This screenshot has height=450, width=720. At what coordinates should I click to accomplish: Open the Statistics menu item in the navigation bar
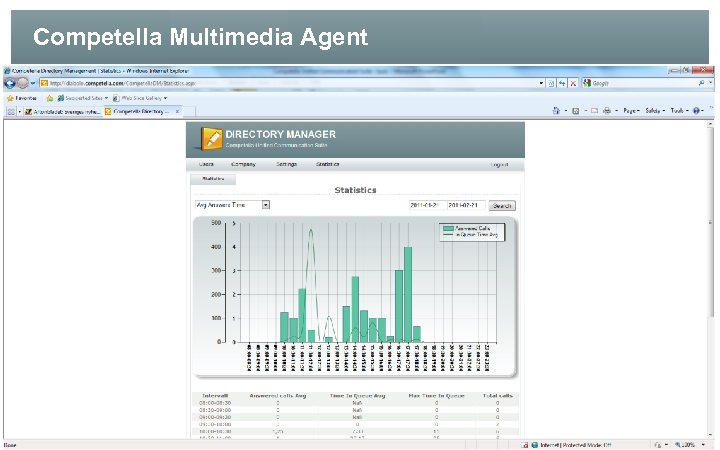click(327, 164)
